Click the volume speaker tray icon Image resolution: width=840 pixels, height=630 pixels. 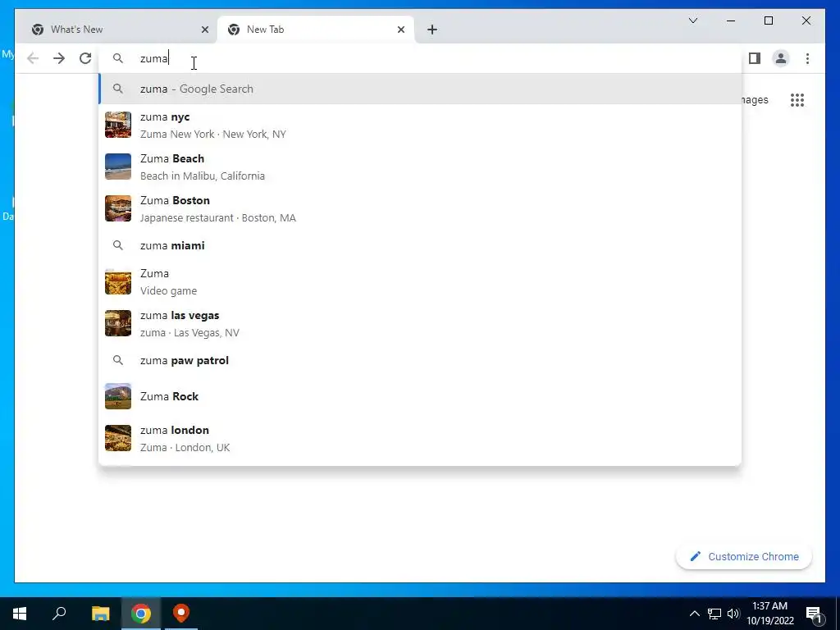[733, 614]
